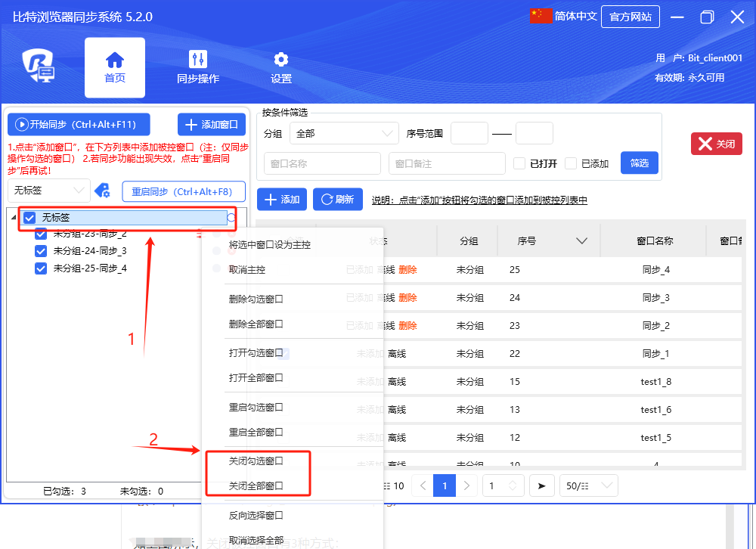The image size is (756, 549).
Task: Click the red 删除 link for 同步_3
Action: 407,298
